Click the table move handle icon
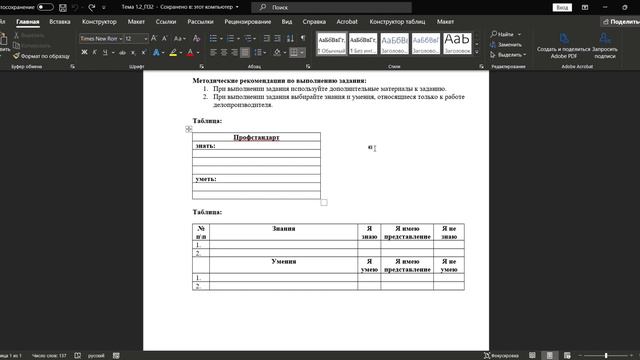This screenshot has width=640, height=360. (188, 129)
